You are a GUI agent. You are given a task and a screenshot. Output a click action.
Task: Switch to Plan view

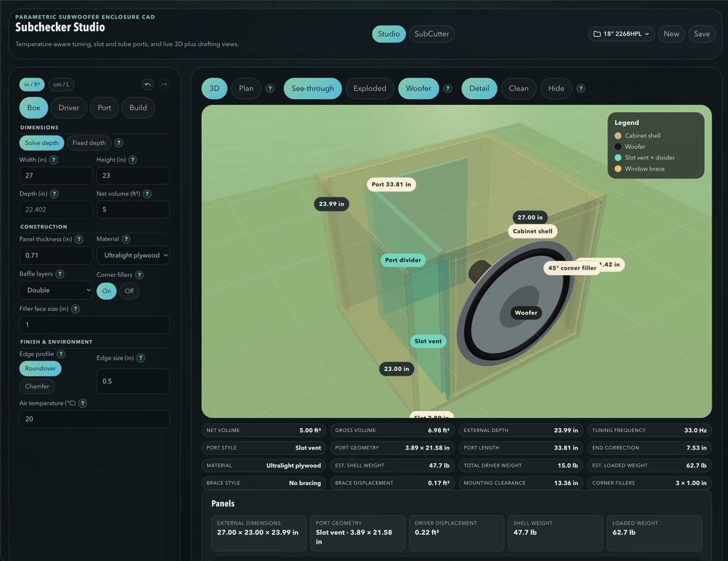246,89
